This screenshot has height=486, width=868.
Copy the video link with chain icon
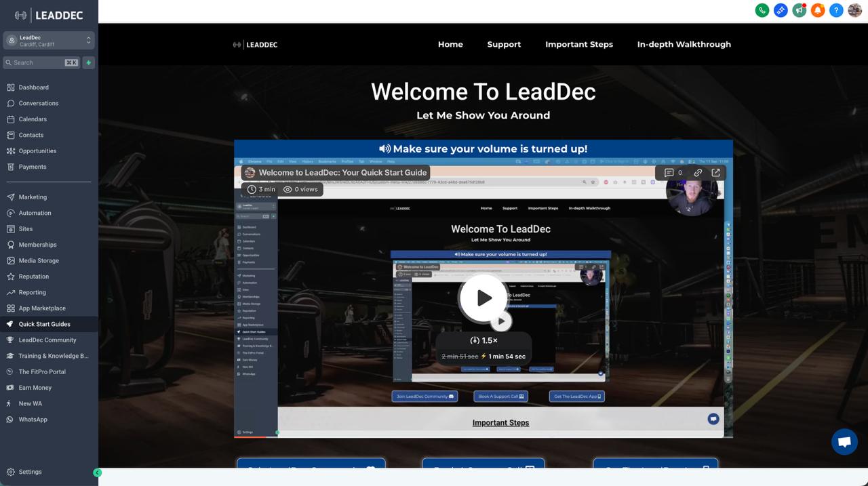pos(698,173)
